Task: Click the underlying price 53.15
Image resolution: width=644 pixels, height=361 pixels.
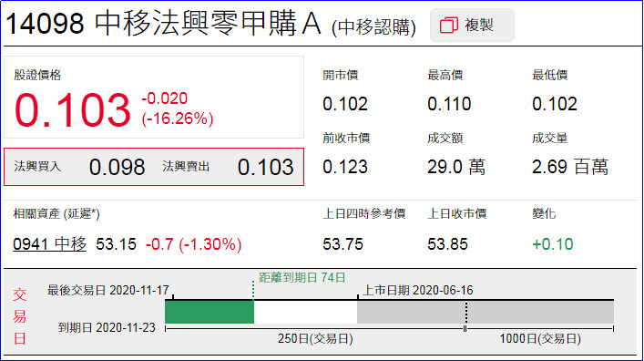Action: [116, 244]
